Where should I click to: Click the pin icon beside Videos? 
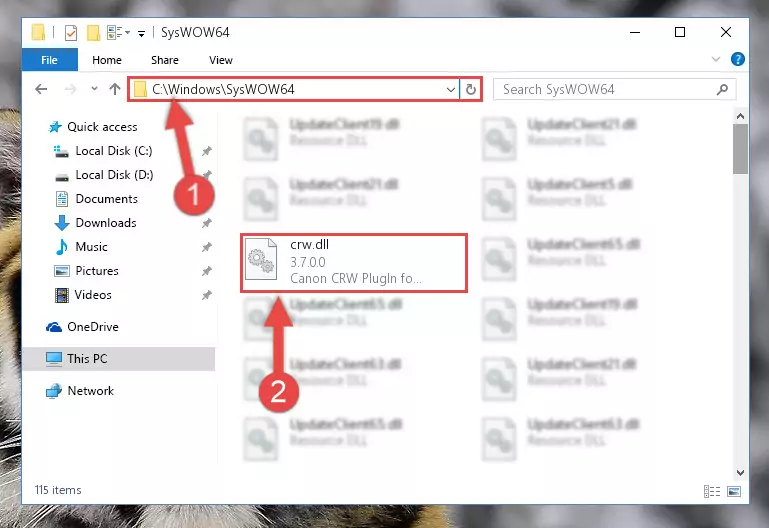pos(206,295)
